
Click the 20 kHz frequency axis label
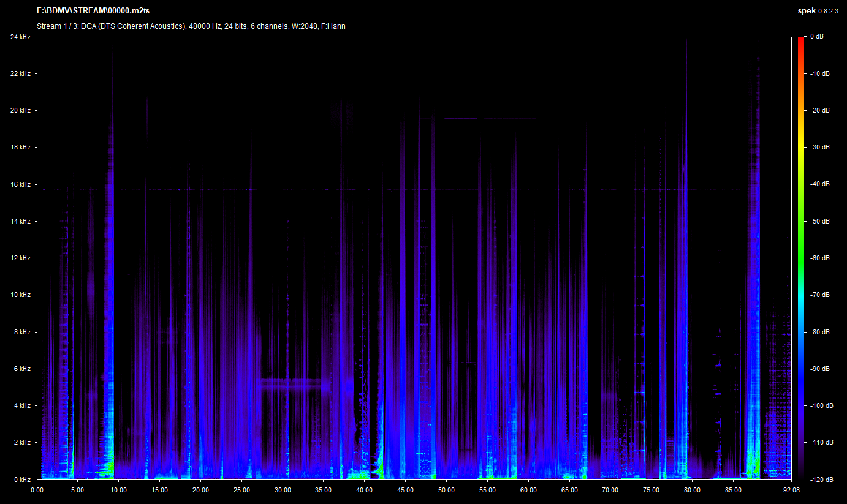(x=20, y=110)
